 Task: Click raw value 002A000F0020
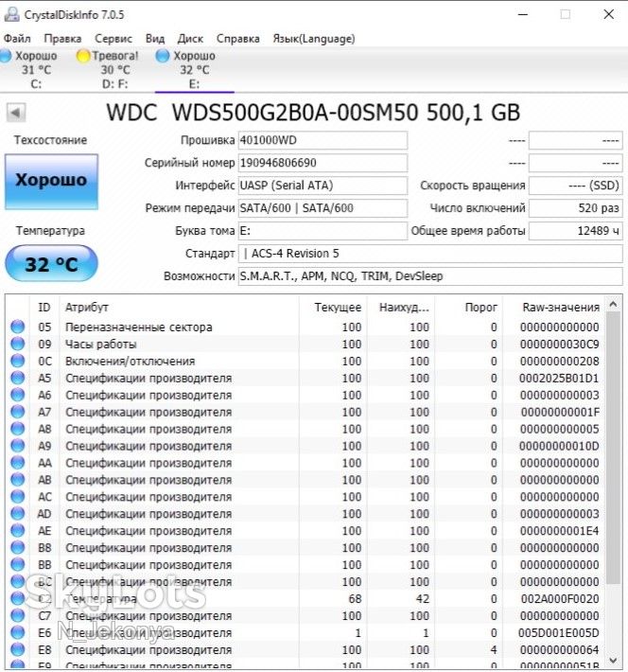pos(560,599)
